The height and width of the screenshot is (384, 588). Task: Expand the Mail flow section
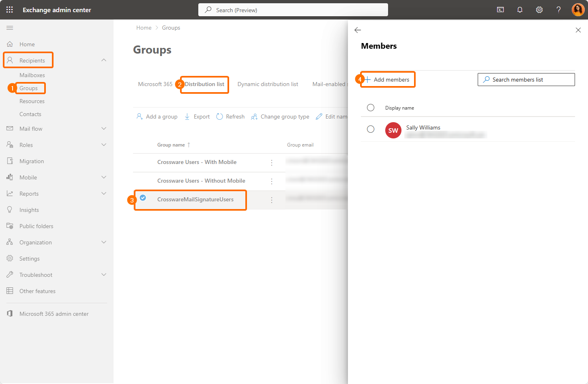[x=104, y=129]
